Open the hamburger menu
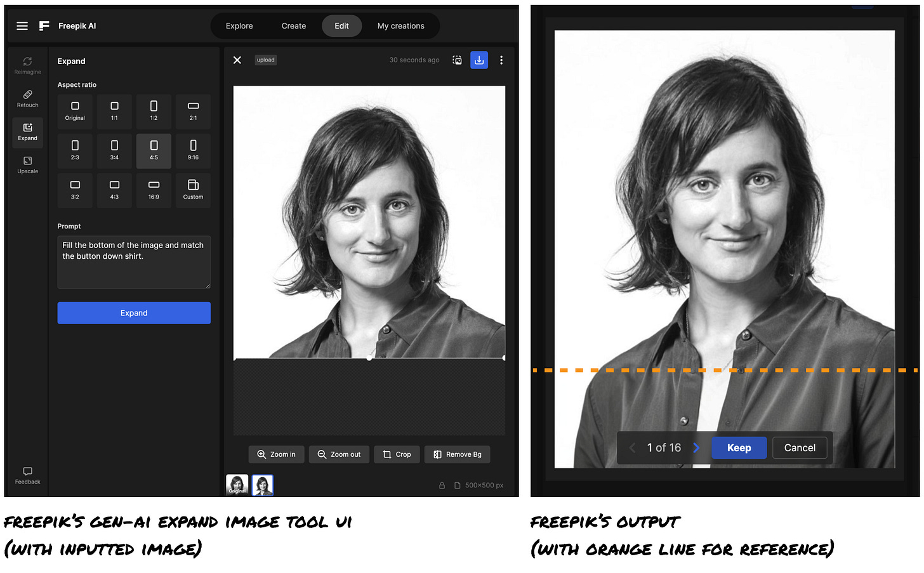924x573 pixels. click(x=22, y=26)
